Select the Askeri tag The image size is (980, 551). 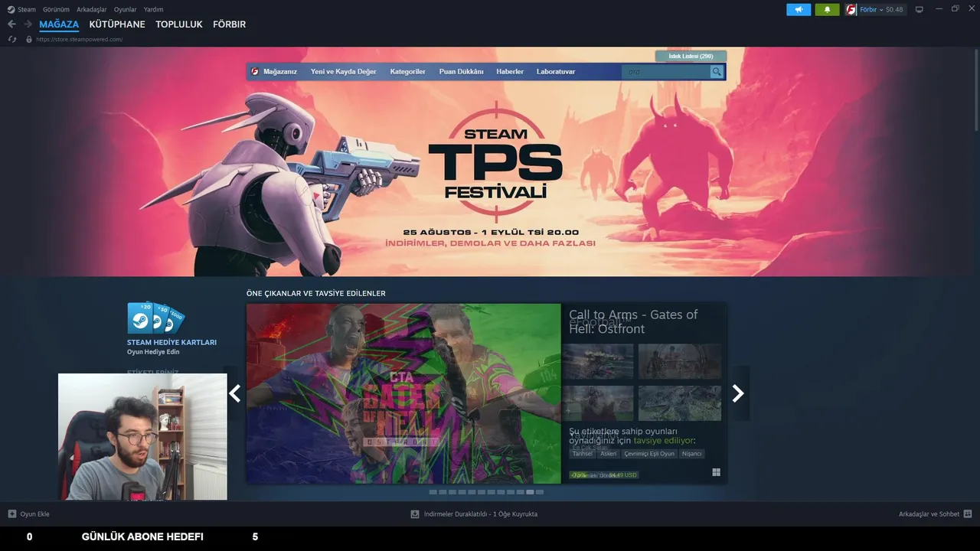pyautogui.click(x=608, y=454)
